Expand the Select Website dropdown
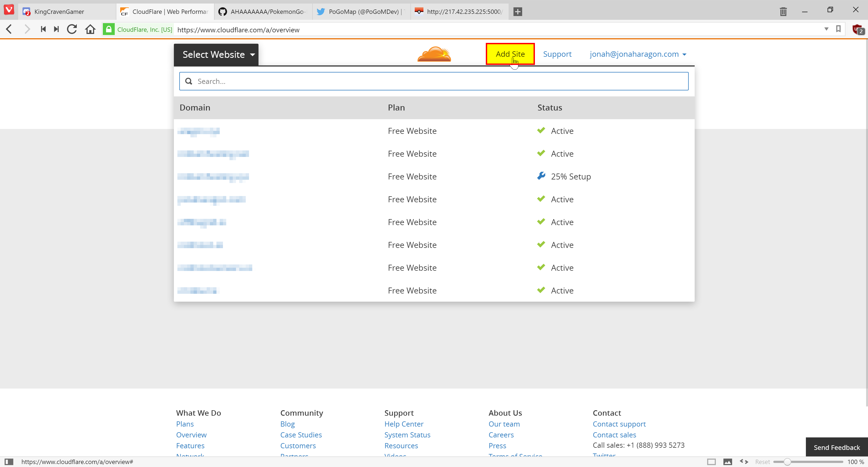Screen dimensions: 868x467 click(216, 55)
